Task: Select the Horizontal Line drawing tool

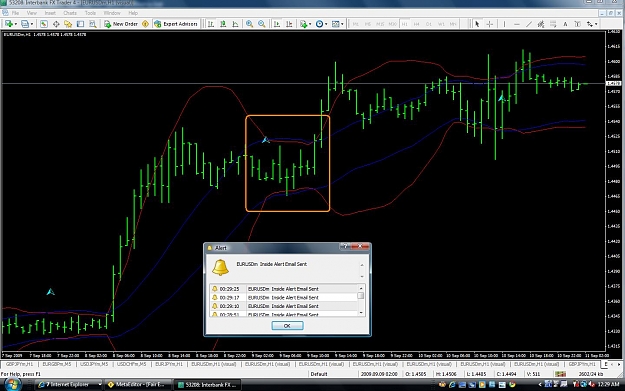Action: pyautogui.click(x=517, y=24)
